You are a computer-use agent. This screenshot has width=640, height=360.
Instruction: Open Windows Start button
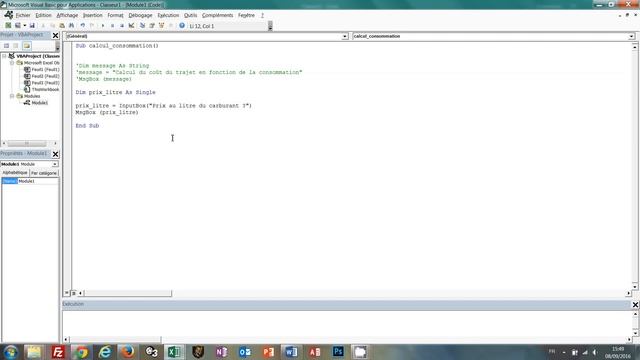coord(11,352)
